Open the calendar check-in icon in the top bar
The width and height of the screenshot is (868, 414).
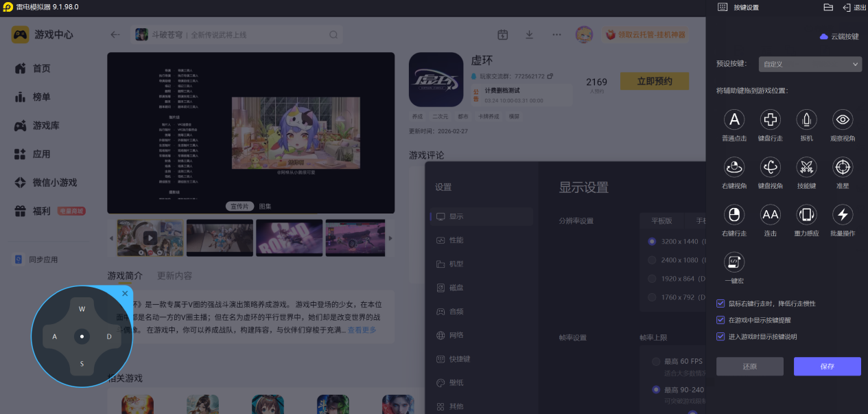tap(502, 34)
